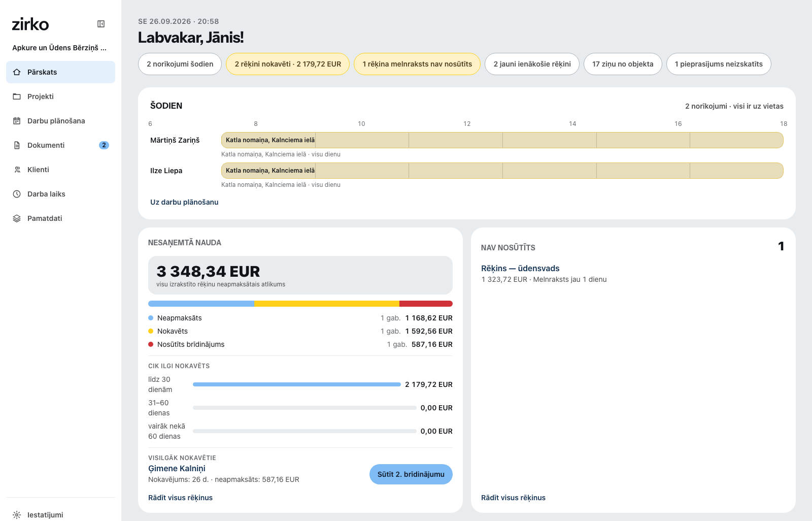This screenshot has width=812, height=521.
Task: Open Klienti via its people icon
Action: [x=17, y=170]
